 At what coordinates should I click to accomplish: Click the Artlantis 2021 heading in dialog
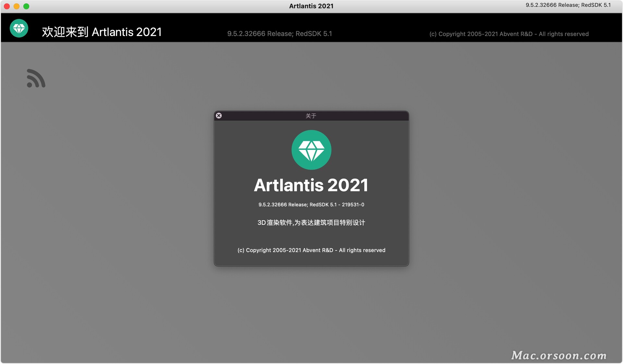pyautogui.click(x=311, y=185)
